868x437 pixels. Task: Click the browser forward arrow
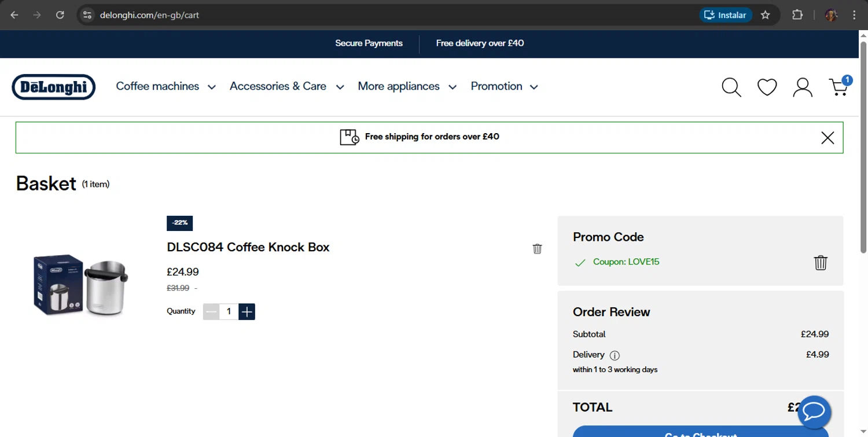(37, 15)
